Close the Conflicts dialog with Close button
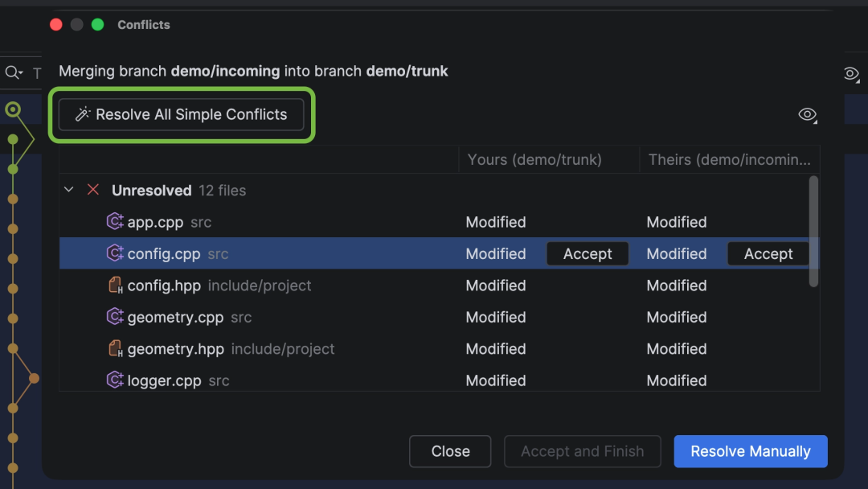Screen dimensions: 868x489 (x=450, y=451)
